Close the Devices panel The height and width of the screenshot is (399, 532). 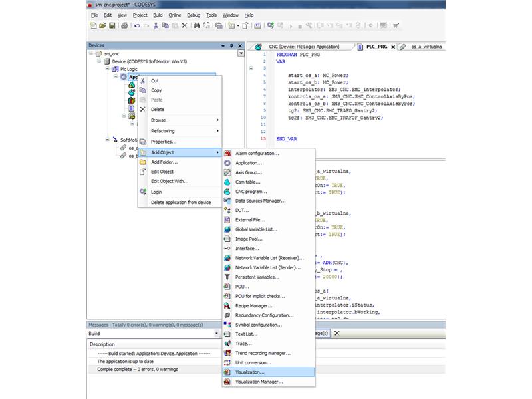coord(240,45)
